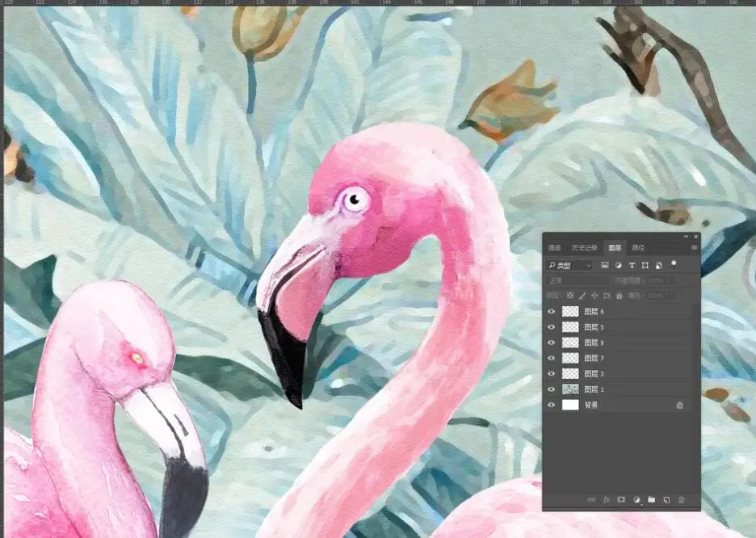Lock all padlock icon in lock row

[619, 296]
